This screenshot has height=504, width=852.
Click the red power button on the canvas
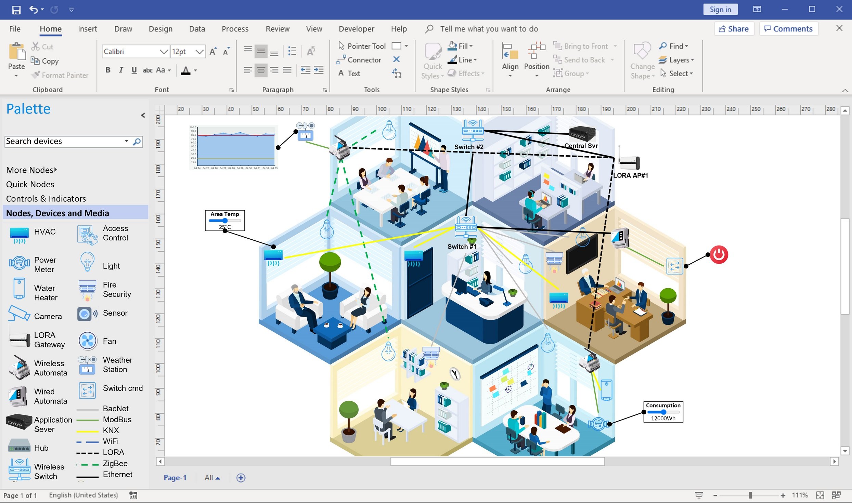coord(719,255)
